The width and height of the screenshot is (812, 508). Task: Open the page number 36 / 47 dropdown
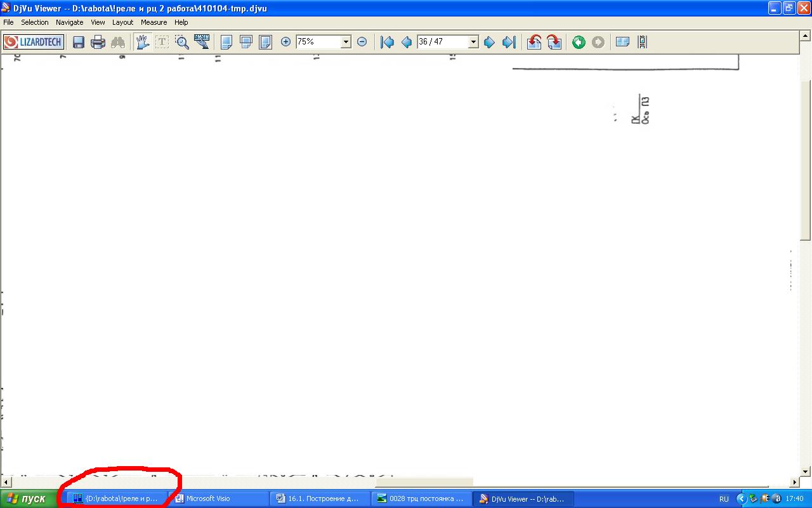point(473,42)
